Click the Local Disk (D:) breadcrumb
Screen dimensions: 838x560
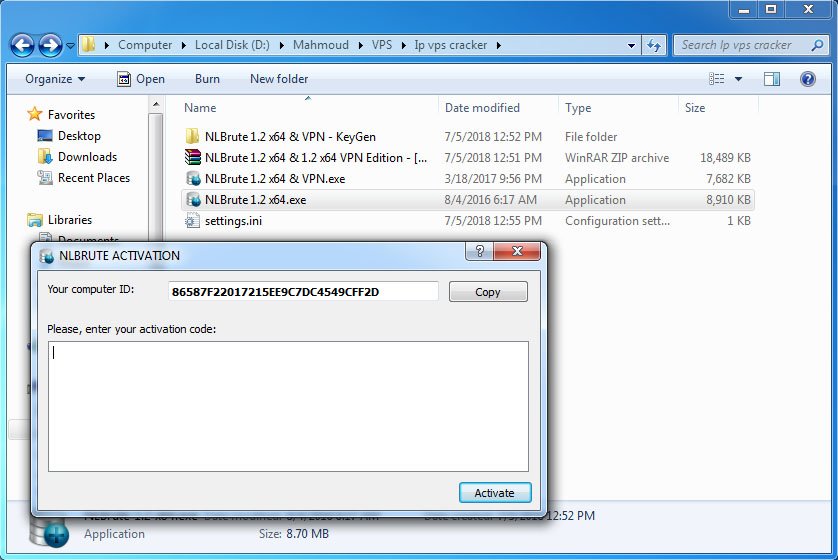coord(232,45)
